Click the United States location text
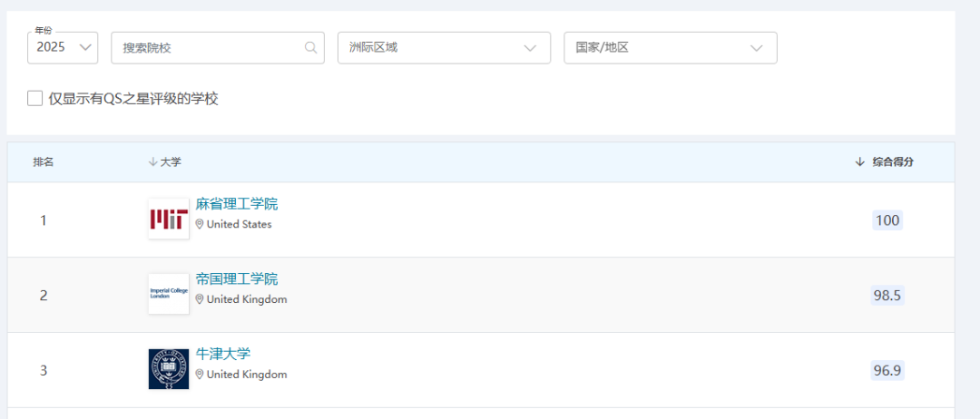This screenshot has height=419, width=980. click(x=240, y=224)
